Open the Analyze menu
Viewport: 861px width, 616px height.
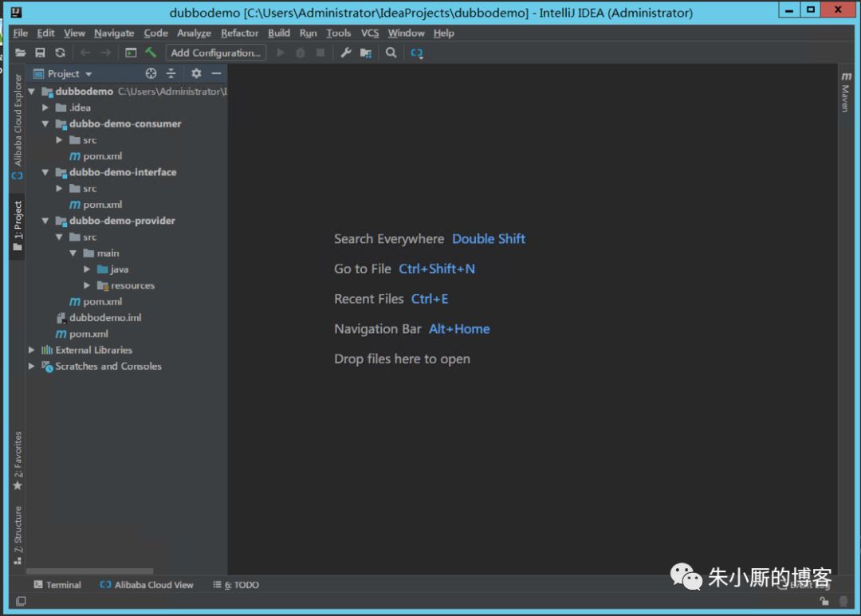coord(194,33)
